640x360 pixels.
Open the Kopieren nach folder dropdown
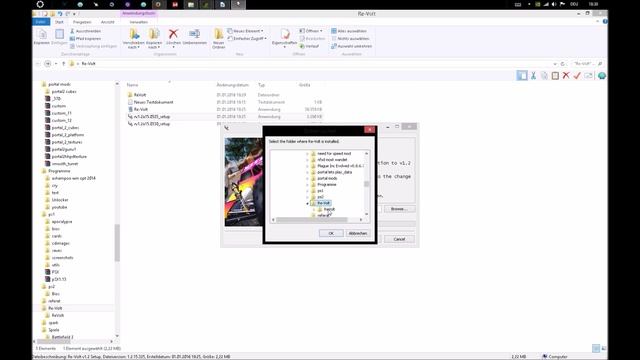154,39
